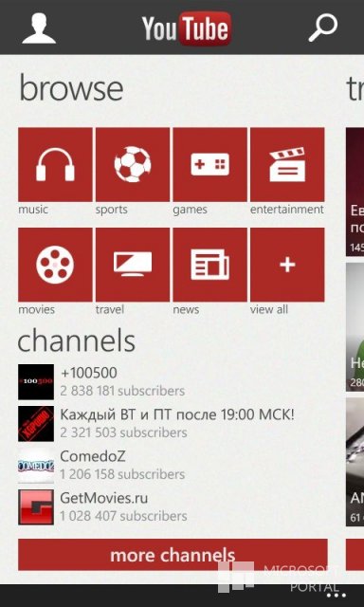This screenshot has height=607, width=364.
Task: Select the ComedoZ channel thumbnail
Action: pyautogui.click(x=36, y=466)
